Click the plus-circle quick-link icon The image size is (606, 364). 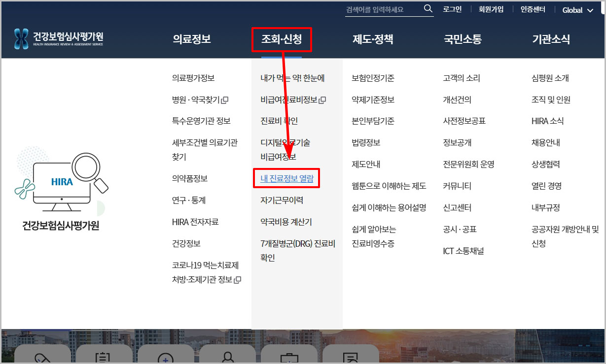coord(166,359)
